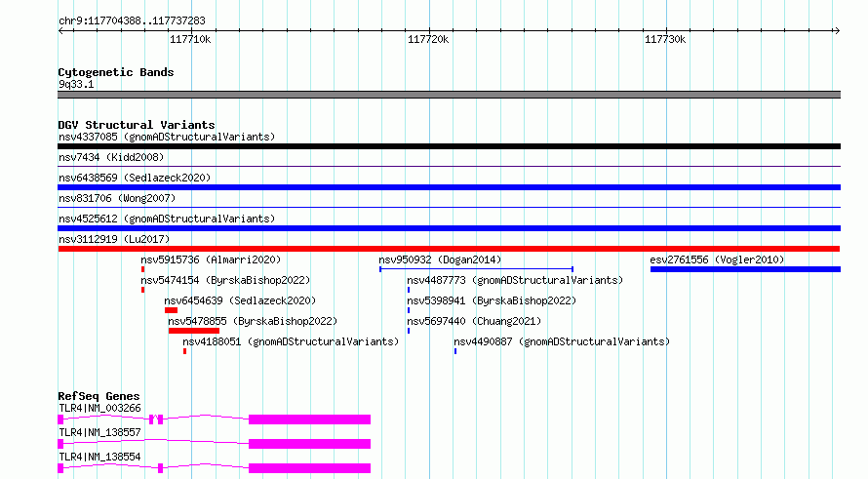Click the Cytogenetic Bands track title

tap(116, 72)
